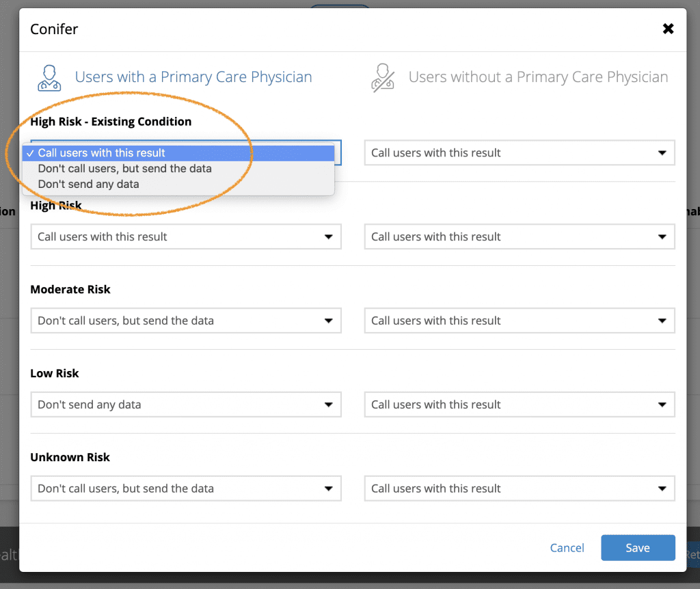700x589 pixels.
Task: Choose 'Don't send any data' in the open list
Action: [x=178, y=184]
